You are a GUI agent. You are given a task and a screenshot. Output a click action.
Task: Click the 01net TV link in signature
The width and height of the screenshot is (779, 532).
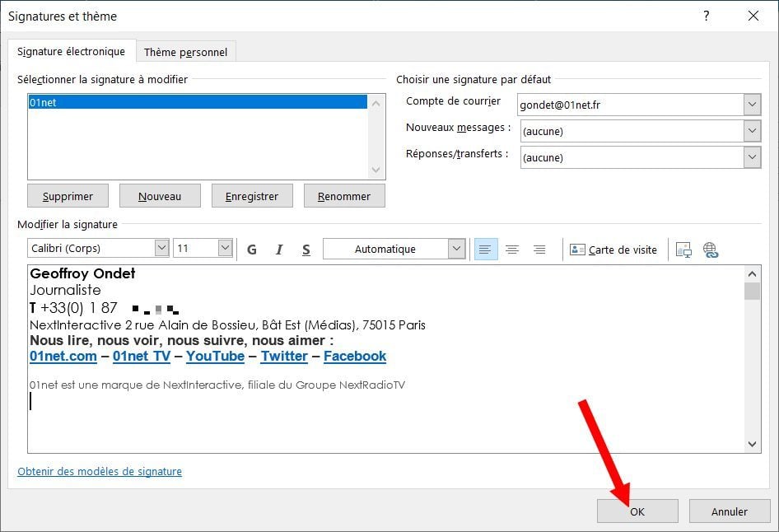coord(142,356)
